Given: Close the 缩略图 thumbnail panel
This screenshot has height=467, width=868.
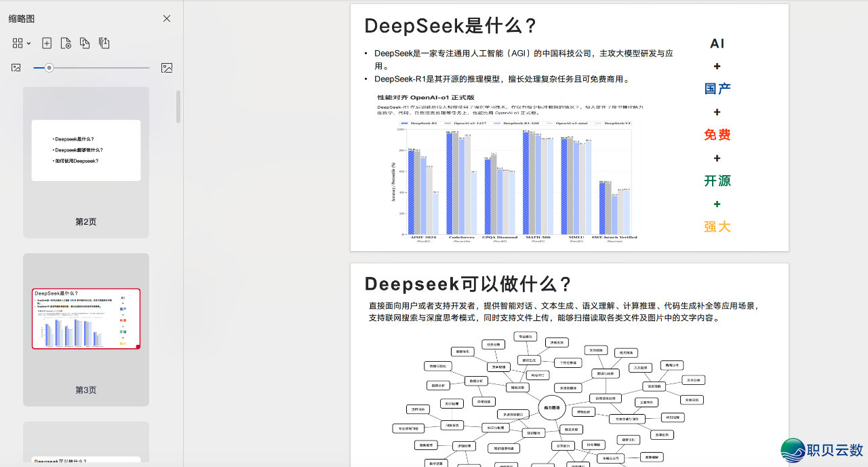Looking at the screenshot, I should point(167,18).
